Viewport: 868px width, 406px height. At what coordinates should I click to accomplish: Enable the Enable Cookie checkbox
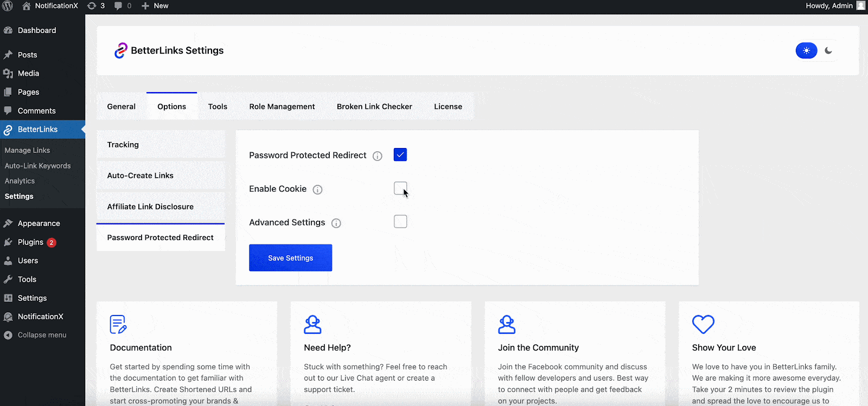point(400,188)
